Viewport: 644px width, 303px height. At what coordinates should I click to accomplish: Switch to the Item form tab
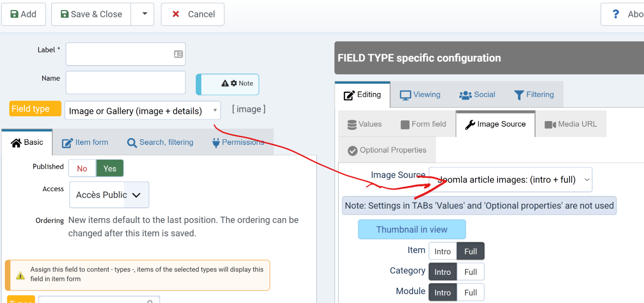coord(85,142)
